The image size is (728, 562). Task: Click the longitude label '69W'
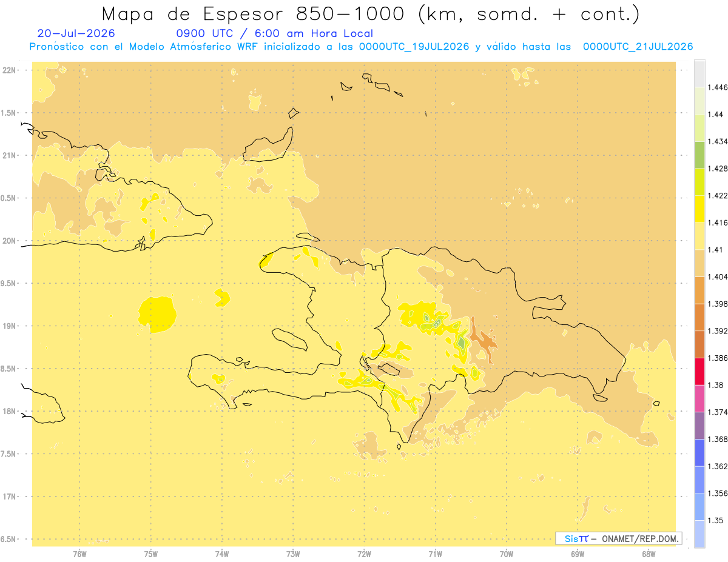click(578, 554)
